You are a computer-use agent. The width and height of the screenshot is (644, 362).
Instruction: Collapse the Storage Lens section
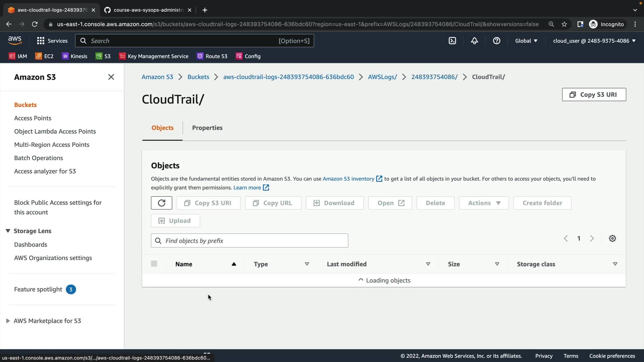pyautogui.click(x=8, y=231)
